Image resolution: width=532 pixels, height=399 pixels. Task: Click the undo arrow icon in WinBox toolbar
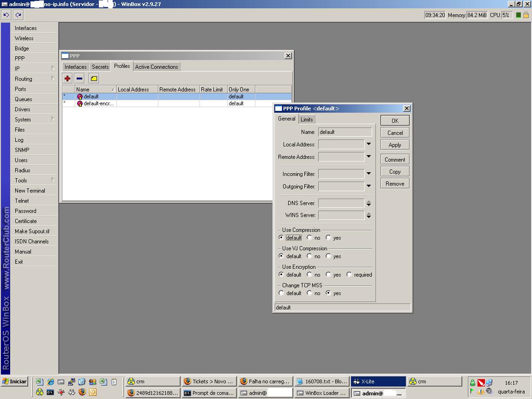(x=6, y=15)
